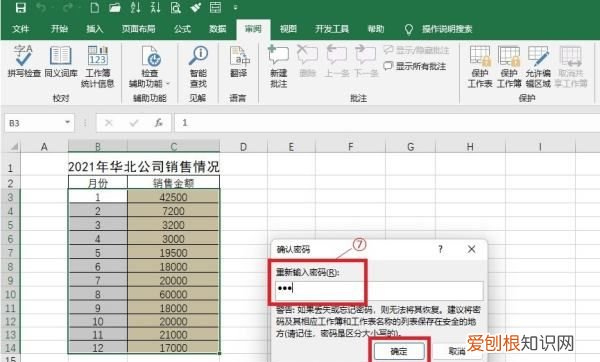Viewport: 600px width, 362px height.
Task: Open the 文件 menu tab
Action: [21, 29]
